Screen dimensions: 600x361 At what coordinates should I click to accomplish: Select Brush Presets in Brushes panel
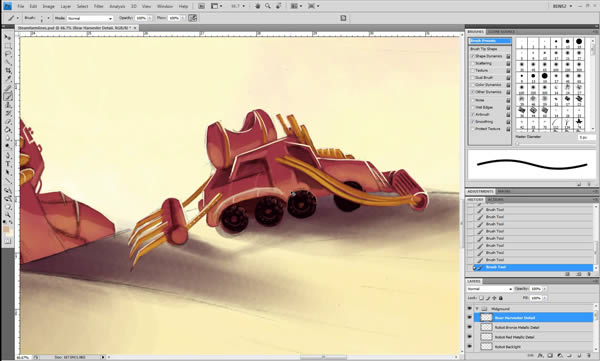(490, 41)
